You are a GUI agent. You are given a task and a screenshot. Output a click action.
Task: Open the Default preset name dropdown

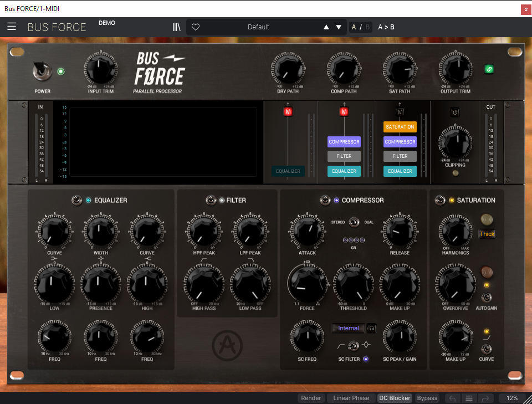[258, 27]
